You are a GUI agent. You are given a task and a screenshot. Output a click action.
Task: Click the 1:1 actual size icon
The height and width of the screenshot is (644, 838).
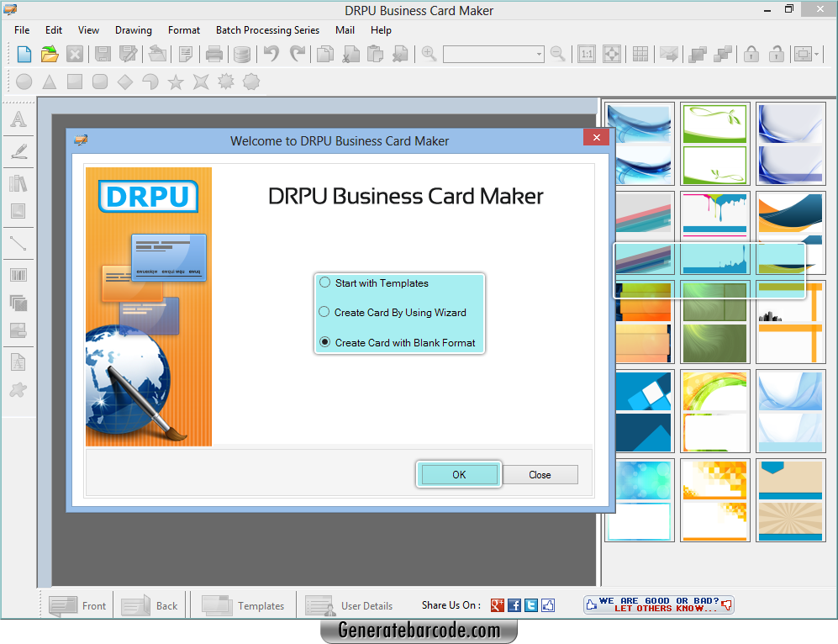tap(587, 54)
